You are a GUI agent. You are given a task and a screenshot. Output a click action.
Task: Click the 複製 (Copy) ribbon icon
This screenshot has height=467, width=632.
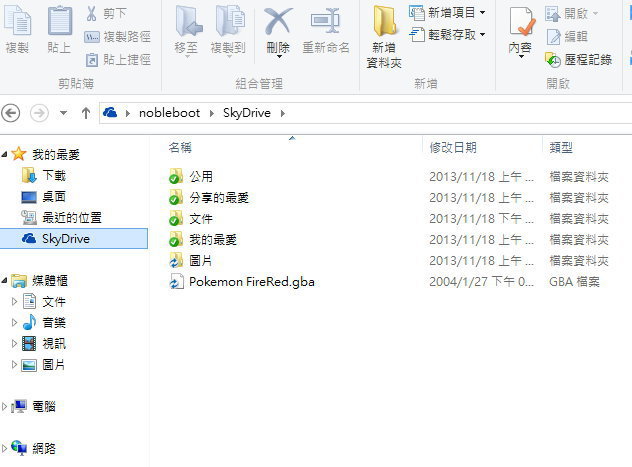[x=17, y=20]
